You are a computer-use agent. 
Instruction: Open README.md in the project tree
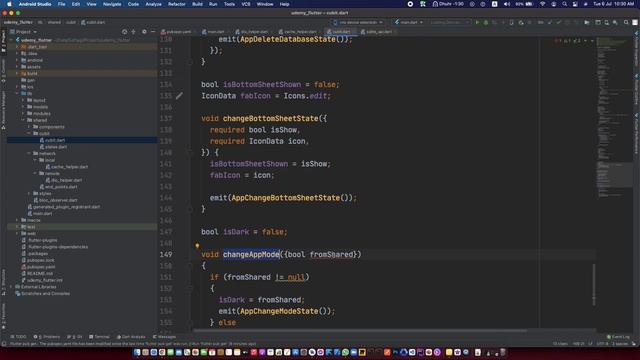(37, 273)
